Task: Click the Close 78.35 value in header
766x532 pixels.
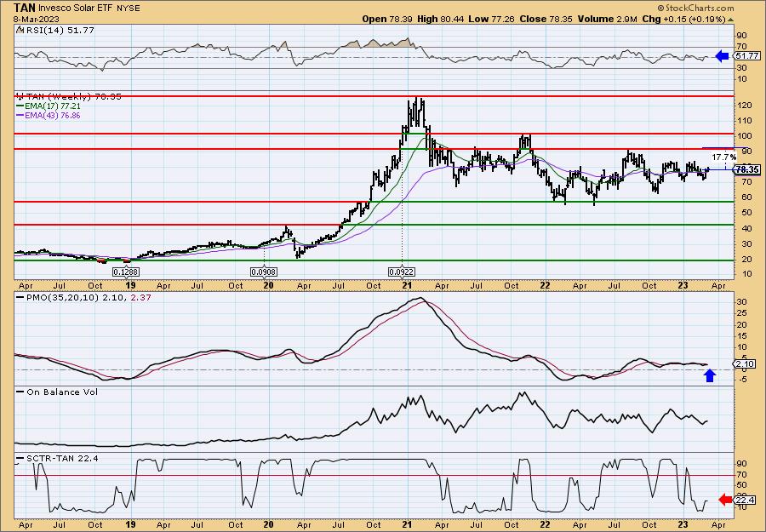Action: click(x=546, y=19)
